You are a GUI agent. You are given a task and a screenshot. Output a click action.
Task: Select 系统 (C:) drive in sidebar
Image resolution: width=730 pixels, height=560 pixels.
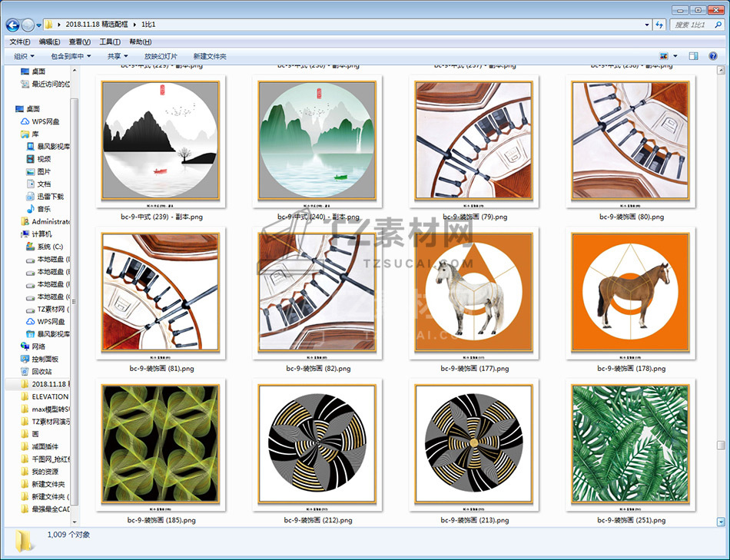point(45,247)
